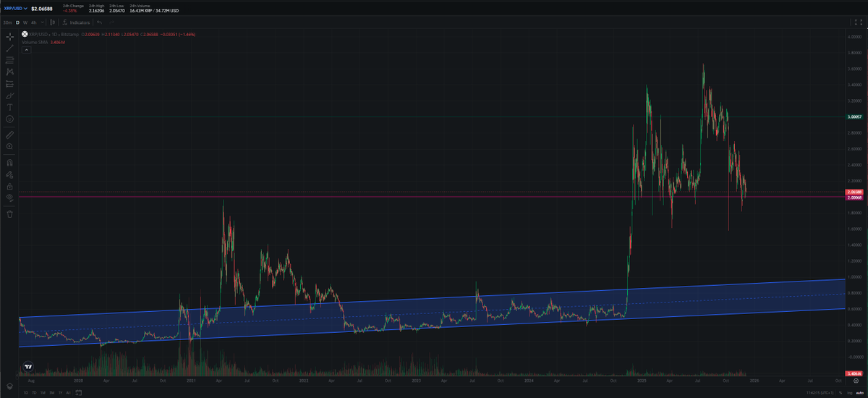Switch to the 30m timeframe
Screen dimensions: 868x398
pyautogui.click(x=7, y=22)
